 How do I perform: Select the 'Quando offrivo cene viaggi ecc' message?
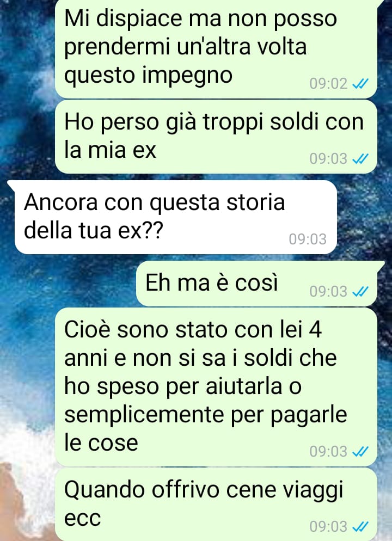[x=216, y=505]
